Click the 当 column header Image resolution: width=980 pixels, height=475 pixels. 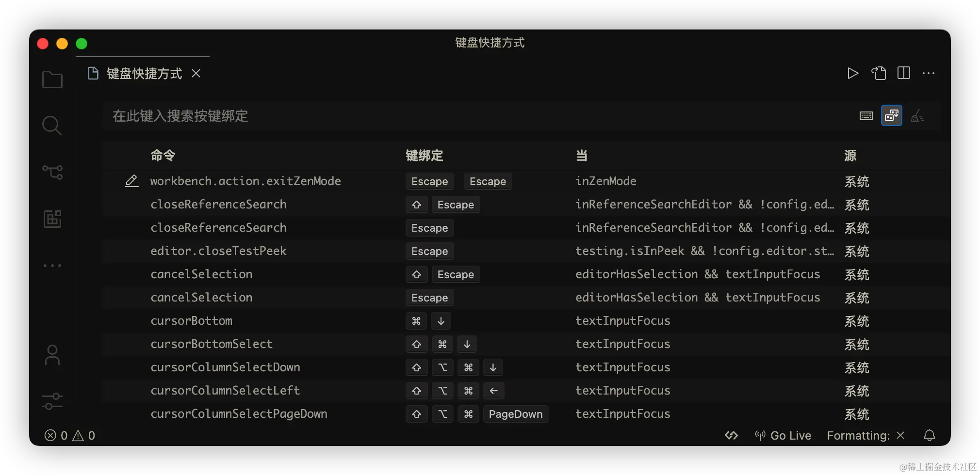[582, 155]
